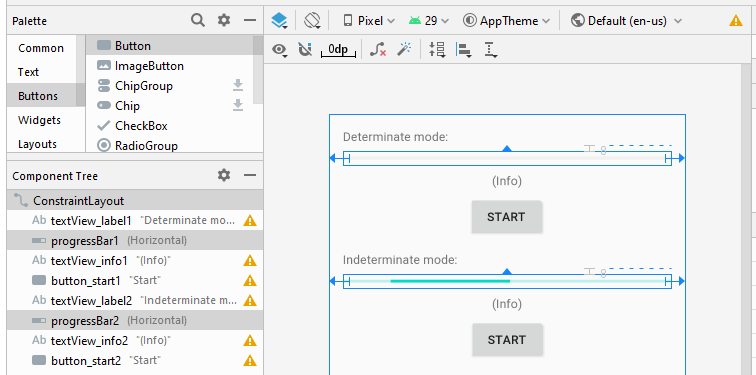Screen dimensions: 756x375
Task: Click the Design Surface layers icon
Action: (x=280, y=20)
